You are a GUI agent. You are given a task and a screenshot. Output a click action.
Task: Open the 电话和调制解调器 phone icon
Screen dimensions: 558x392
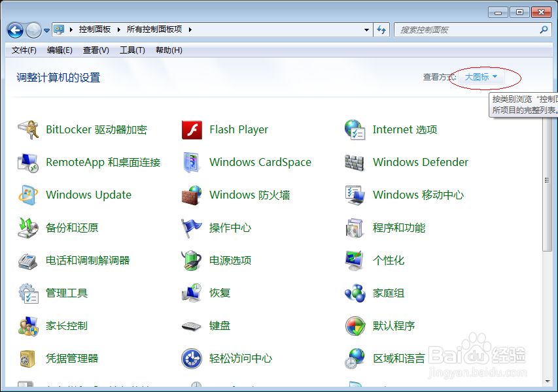coord(28,261)
